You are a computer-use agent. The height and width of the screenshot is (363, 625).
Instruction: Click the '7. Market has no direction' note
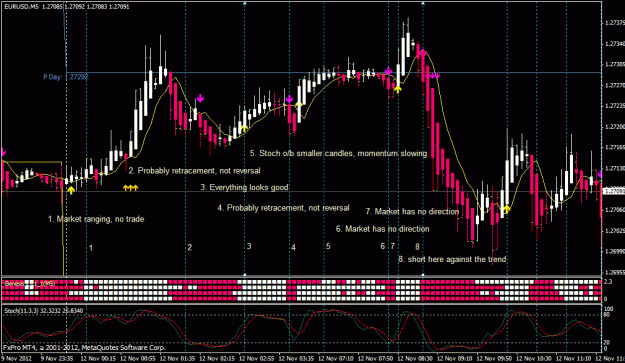pyautogui.click(x=412, y=212)
